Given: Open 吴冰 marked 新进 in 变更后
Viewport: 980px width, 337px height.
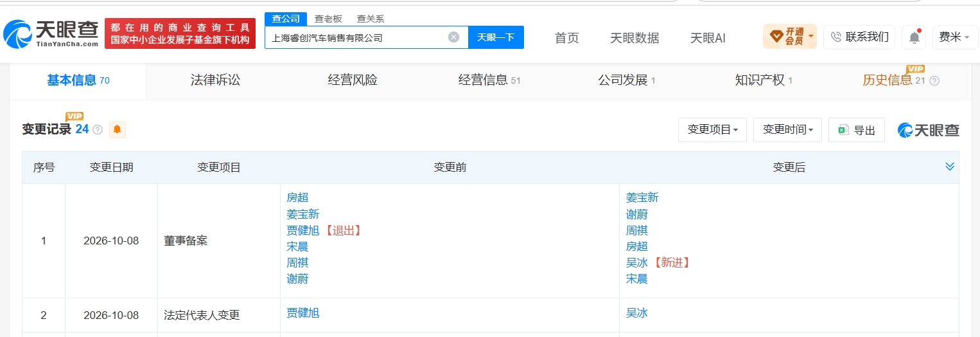Looking at the screenshot, I should [637, 262].
